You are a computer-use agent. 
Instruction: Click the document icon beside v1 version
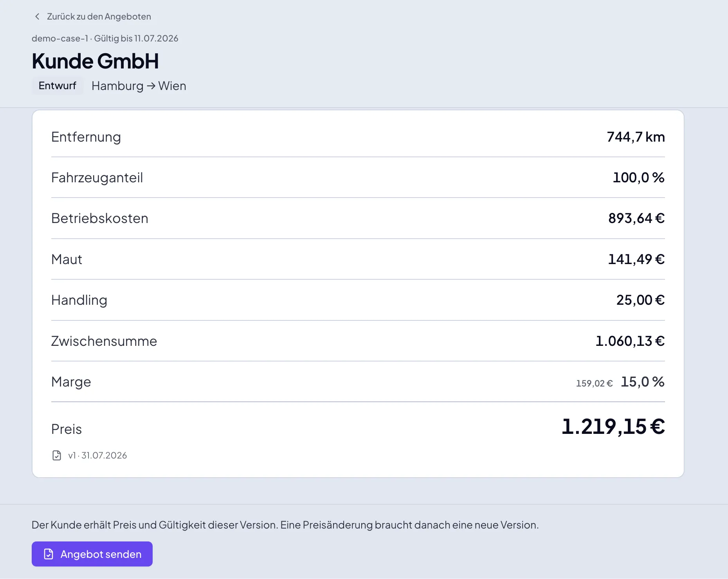pyautogui.click(x=57, y=455)
